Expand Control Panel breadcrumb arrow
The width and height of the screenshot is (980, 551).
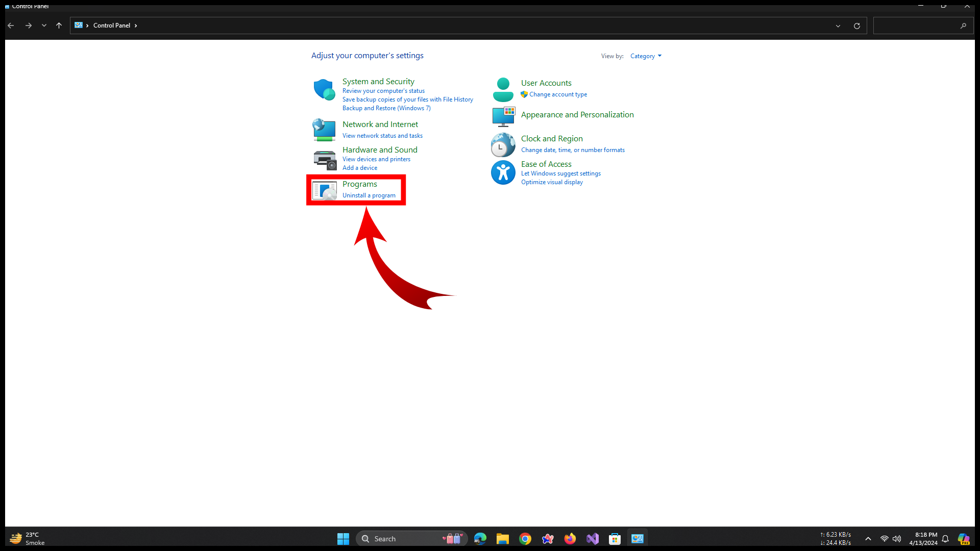(x=136, y=26)
